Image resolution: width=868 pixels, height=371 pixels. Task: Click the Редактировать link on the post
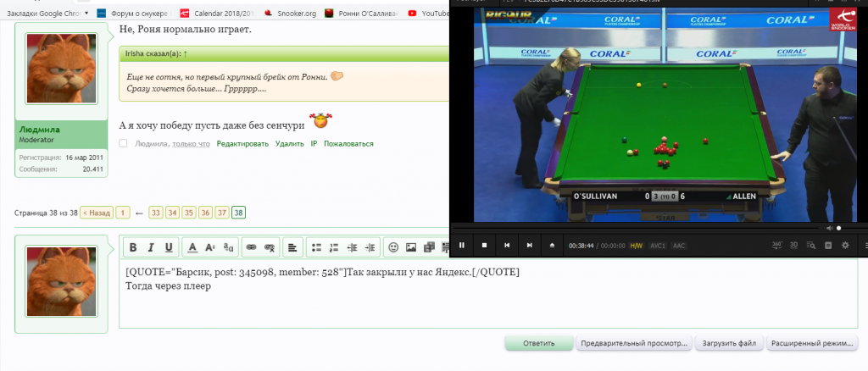tap(242, 144)
